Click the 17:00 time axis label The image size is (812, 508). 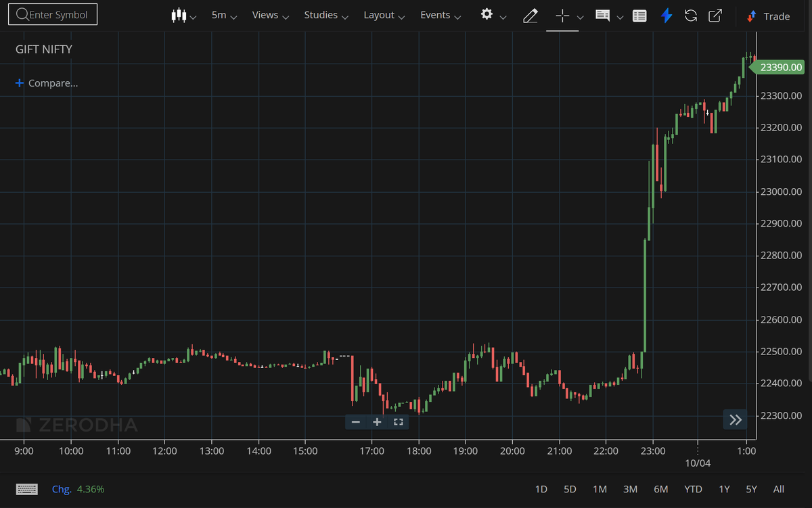coord(372,451)
